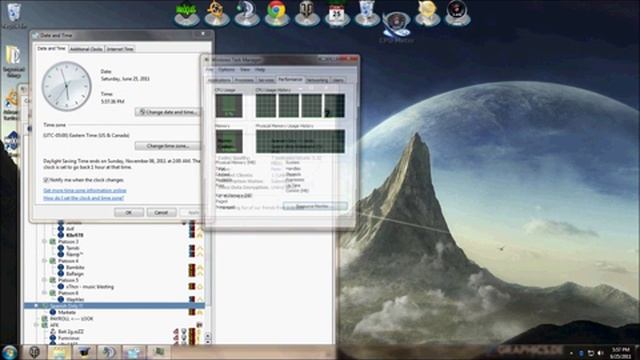This screenshot has height=360, width=640.
Task: Open the yellow folder taskbar button
Action: tap(59, 352)
